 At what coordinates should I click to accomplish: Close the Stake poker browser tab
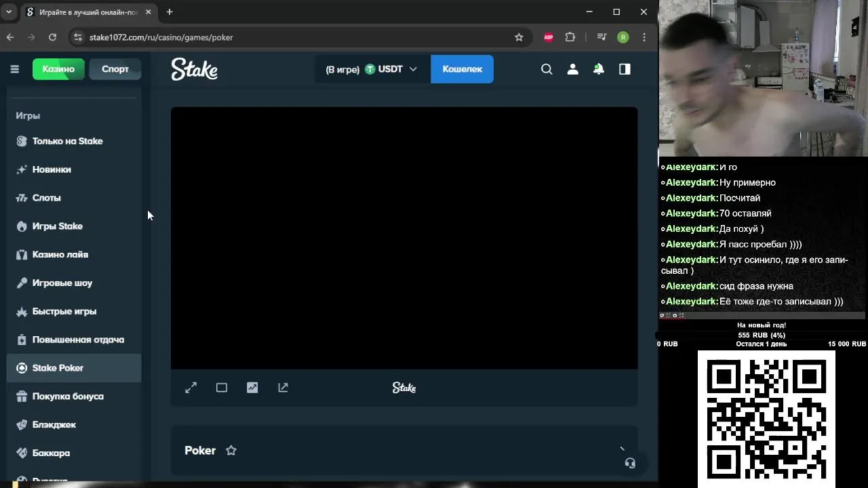coord(148,12)
